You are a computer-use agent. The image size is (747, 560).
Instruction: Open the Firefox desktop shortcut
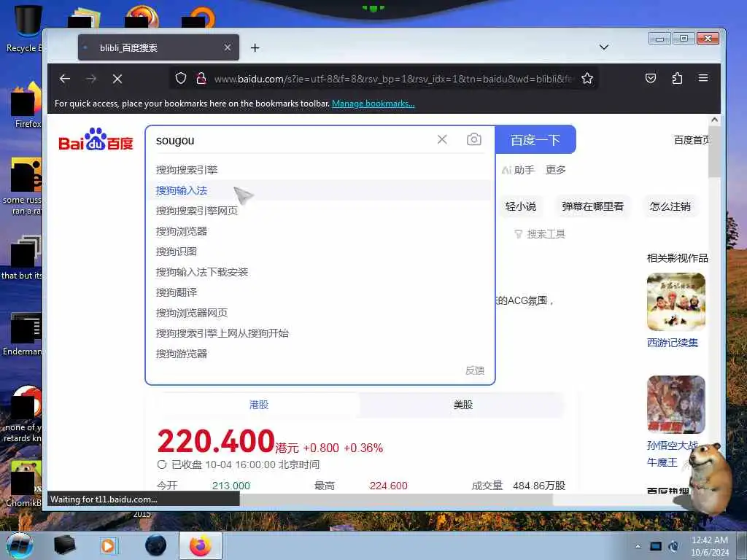pos(26,106)
